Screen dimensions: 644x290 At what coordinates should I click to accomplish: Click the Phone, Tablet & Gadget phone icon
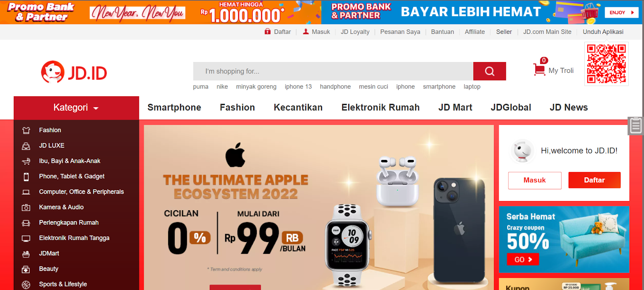(26, 177)
